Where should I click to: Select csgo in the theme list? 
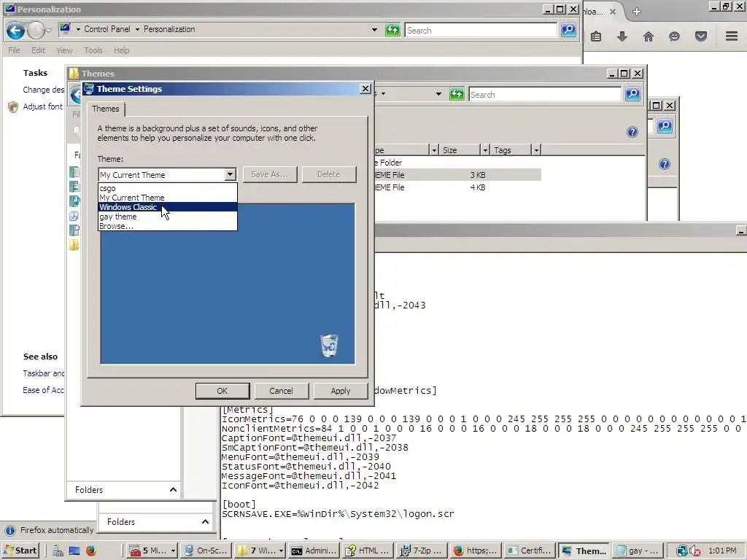coord(168,188)
